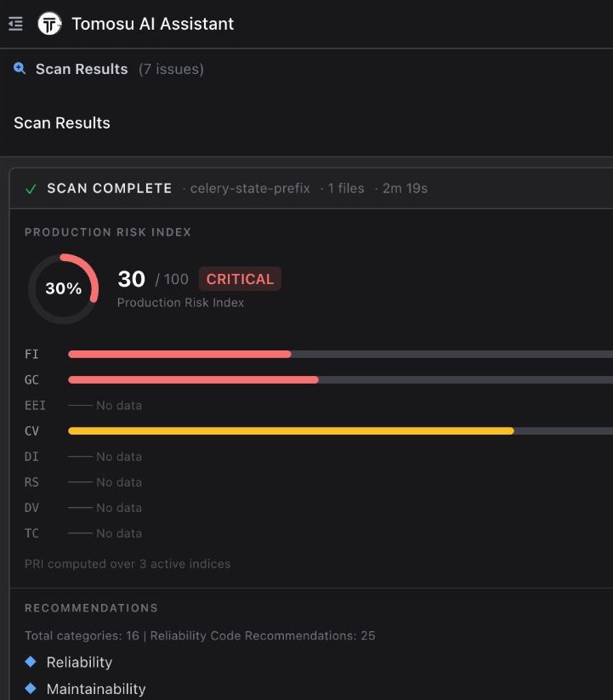Click 'No data' in the RS row
Viewport: 613px width, 700px height.
(119, 482)
